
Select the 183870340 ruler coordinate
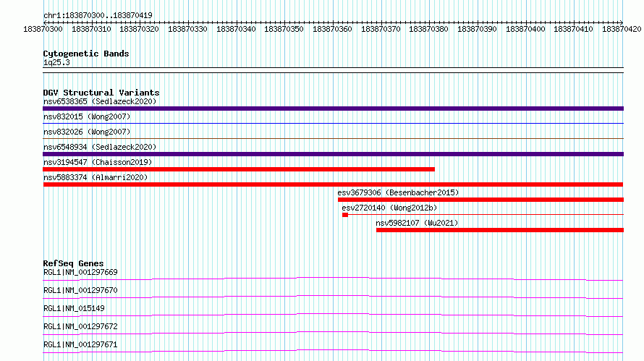point(236,29)
